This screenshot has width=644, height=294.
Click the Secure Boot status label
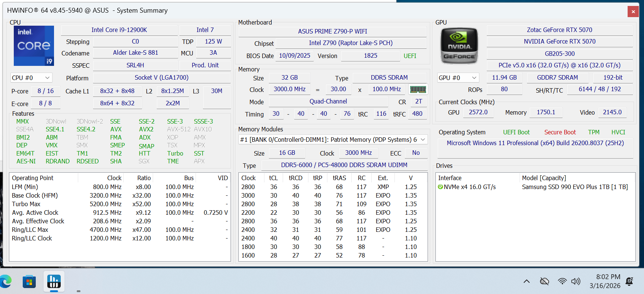click(x=560, y=132)
